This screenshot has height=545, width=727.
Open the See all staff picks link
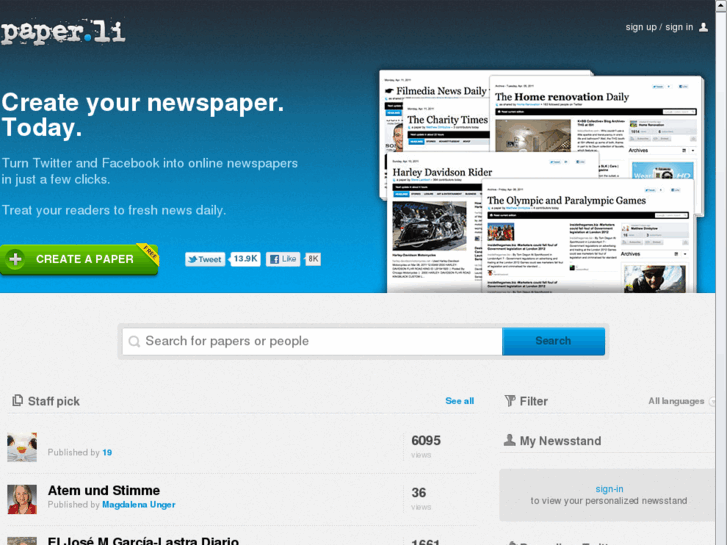point(459,401)
